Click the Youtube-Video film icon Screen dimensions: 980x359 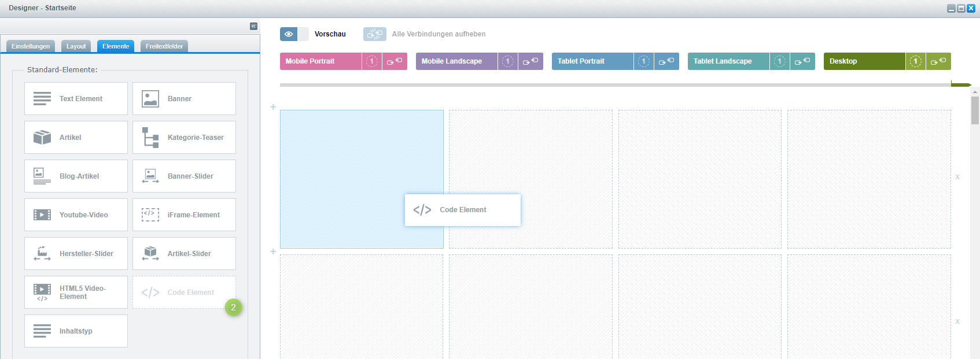click(x=42, y=215)
